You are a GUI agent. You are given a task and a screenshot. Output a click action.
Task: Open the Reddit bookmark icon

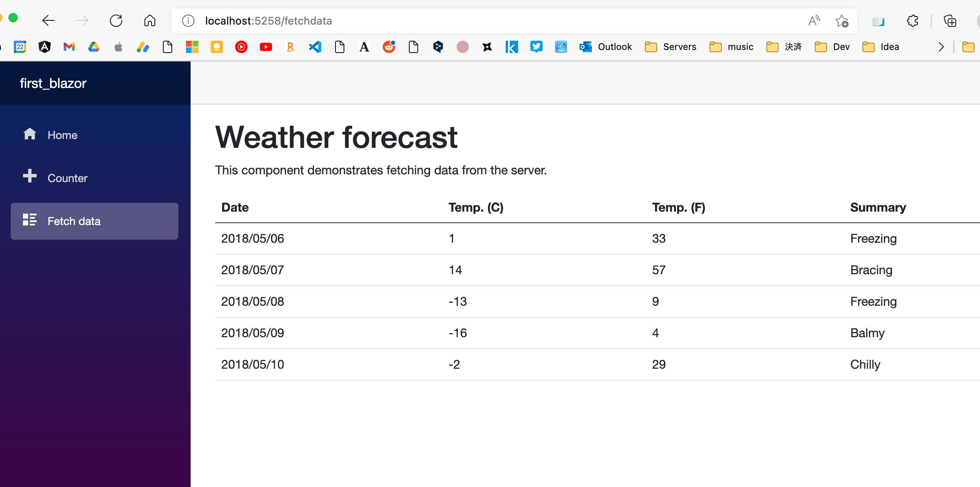389,47
